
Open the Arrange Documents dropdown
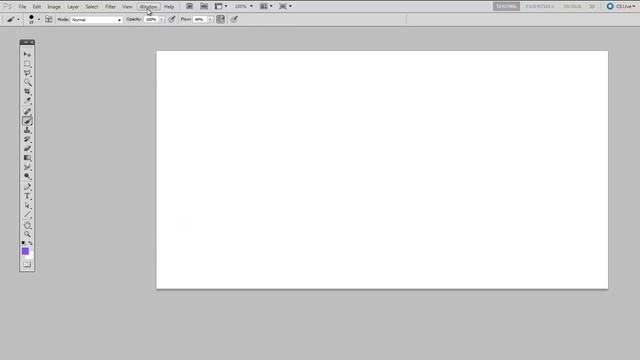point(266,7)
